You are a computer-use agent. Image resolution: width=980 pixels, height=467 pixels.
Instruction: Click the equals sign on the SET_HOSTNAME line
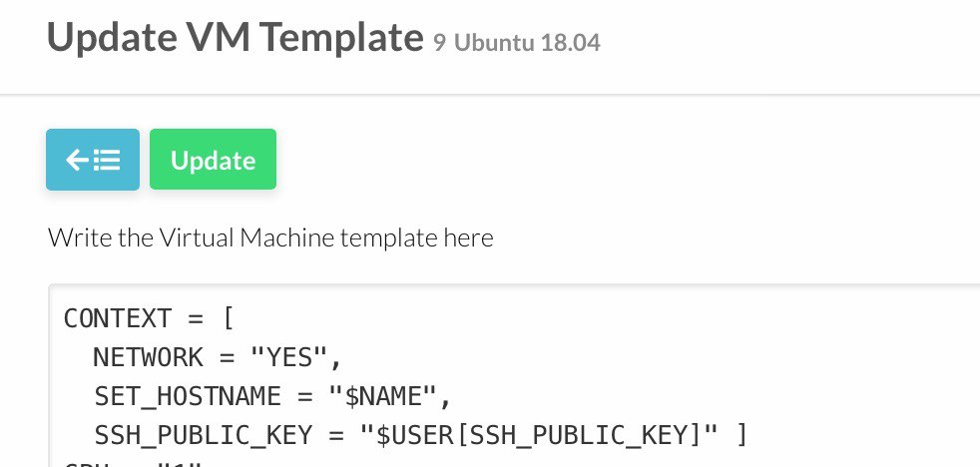(x=304, y=397)
